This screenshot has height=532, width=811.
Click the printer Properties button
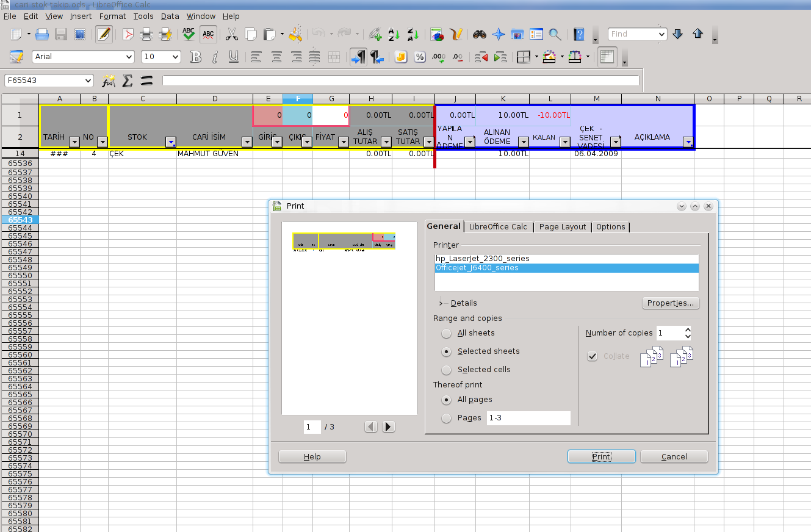tap(670, 303)
